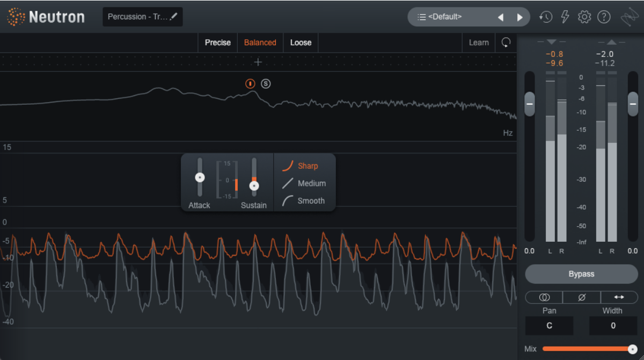Open the help question mark icon
Image resolution: width=644 pixels, height=360 pixels.
(x=604, y=17)
